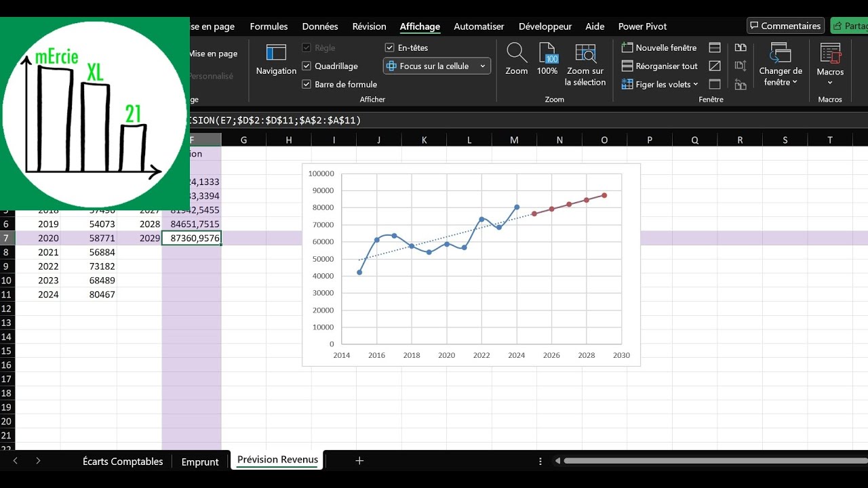Select cell with 87360,9576
868x488 pixels.
tap(192, 238)
